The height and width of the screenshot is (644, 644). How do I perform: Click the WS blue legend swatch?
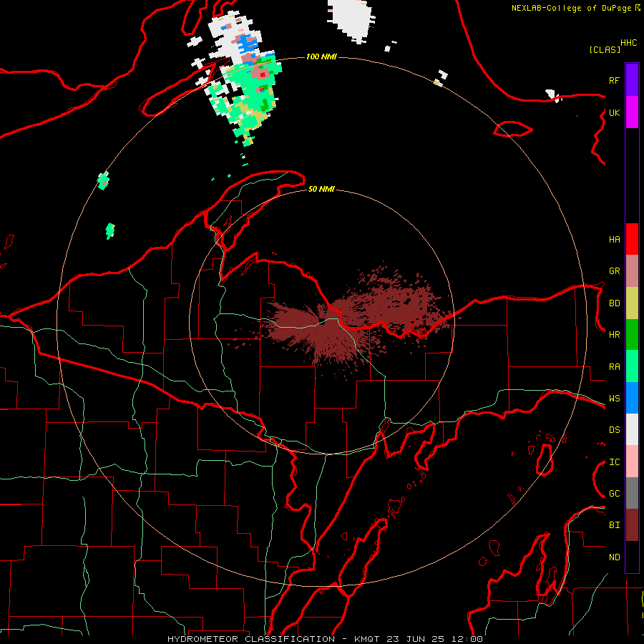point(632,398)
